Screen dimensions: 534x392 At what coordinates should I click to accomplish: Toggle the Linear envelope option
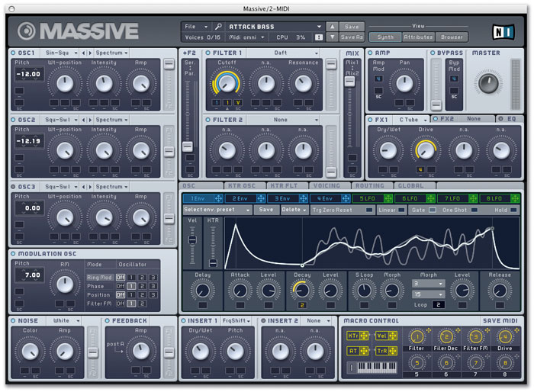click(402, 210)
